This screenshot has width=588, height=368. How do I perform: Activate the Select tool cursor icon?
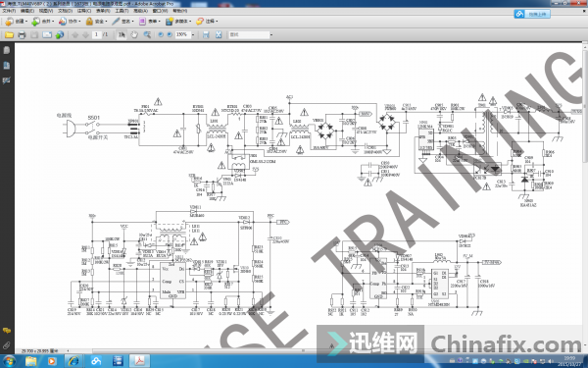tap(122, 35)
